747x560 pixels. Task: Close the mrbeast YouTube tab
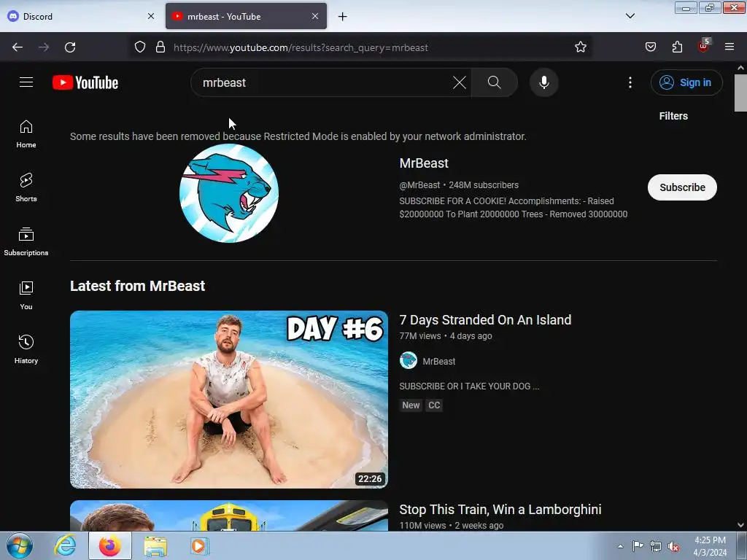(x=315, y=16)
